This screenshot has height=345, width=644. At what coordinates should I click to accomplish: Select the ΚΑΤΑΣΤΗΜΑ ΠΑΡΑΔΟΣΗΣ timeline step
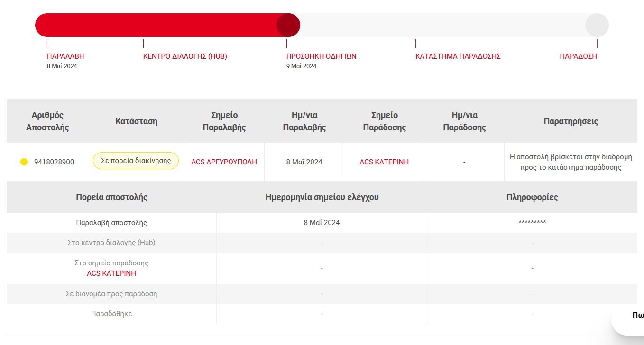tap(458, 56)
